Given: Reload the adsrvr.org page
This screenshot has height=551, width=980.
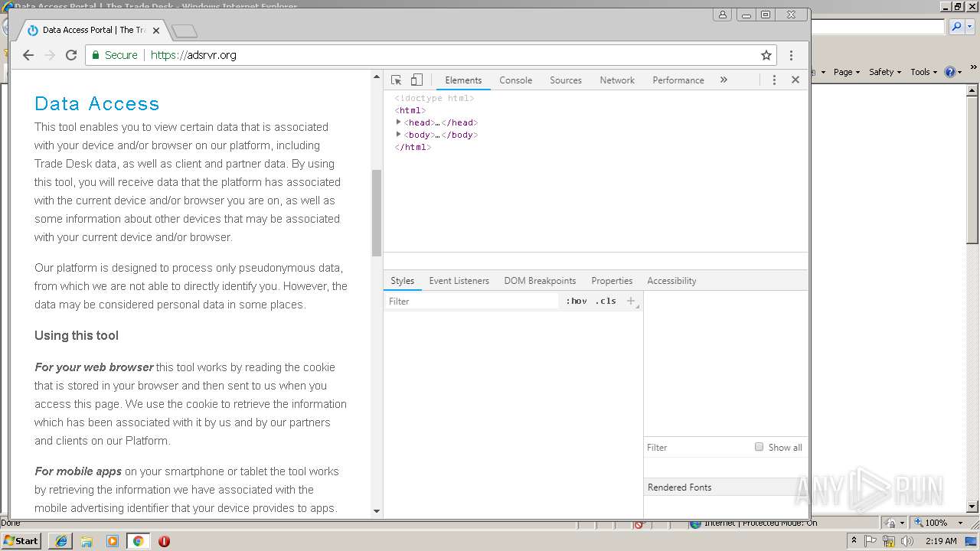Looking at the screenshot, I should tap(71, 55).
